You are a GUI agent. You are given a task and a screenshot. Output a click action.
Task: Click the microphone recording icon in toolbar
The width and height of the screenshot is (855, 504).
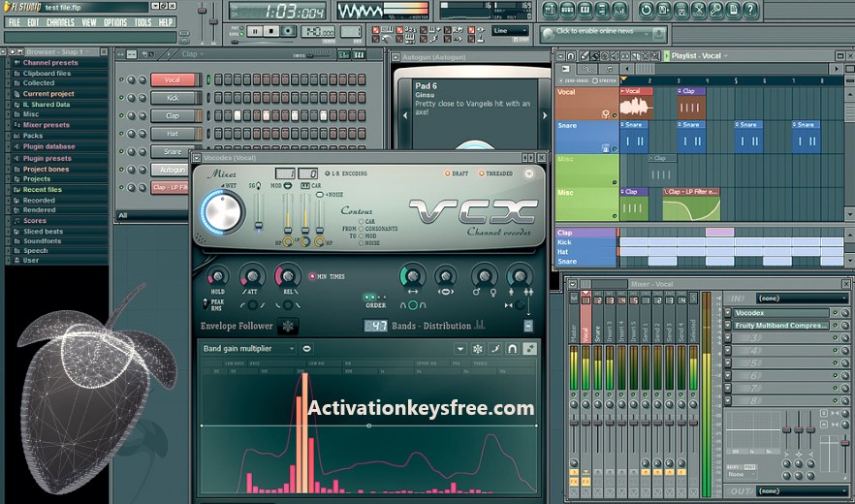[x=716, y=10]
